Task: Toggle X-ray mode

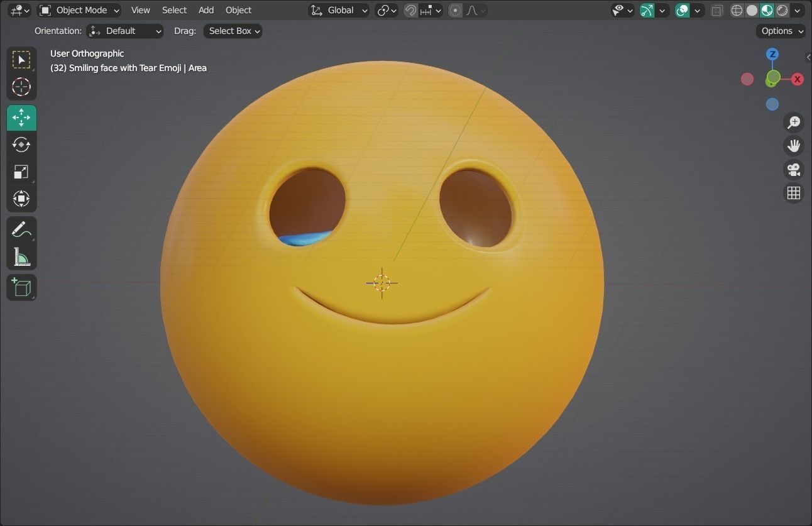Action: [x=717, y=10]
